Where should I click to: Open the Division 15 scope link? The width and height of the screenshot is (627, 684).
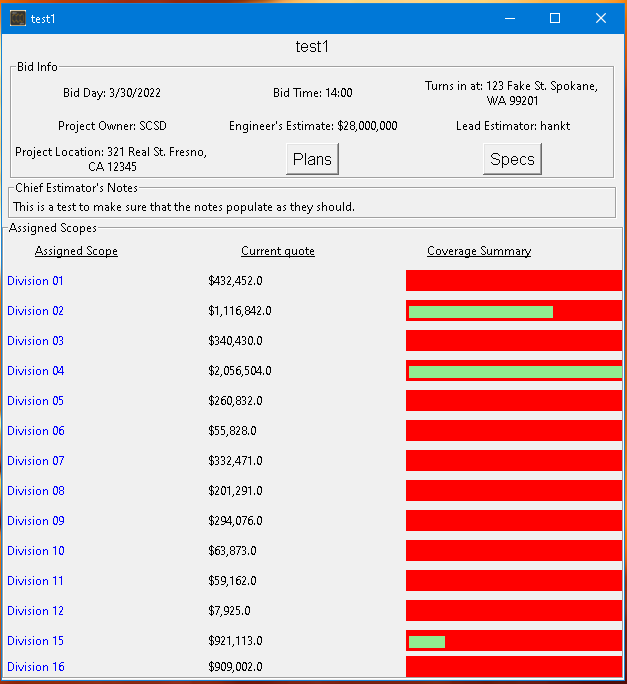tap(35, 641)
